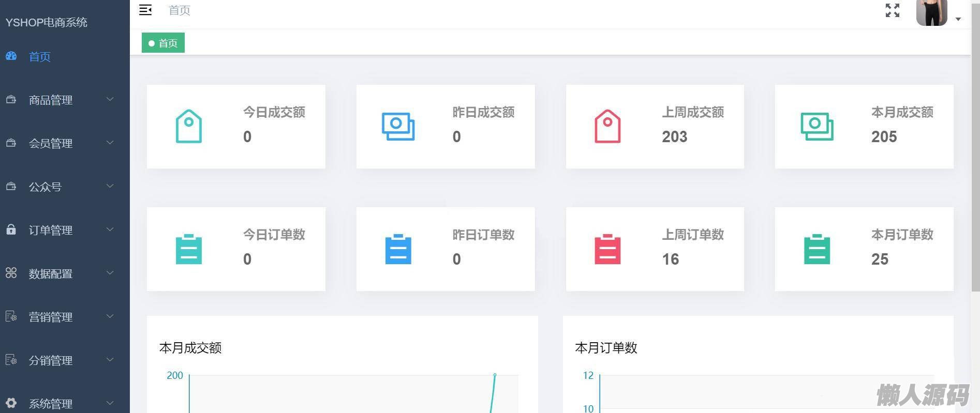Viewport: 980px width, 413px height.
Task: Click the 昨日订单数 blue clipboard icon
Action: coord(398,249)
